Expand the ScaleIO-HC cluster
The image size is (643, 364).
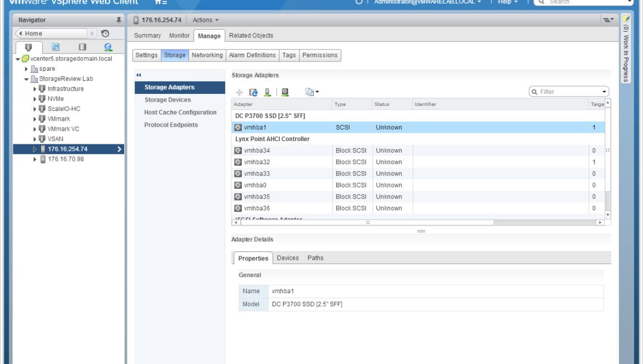35,109
